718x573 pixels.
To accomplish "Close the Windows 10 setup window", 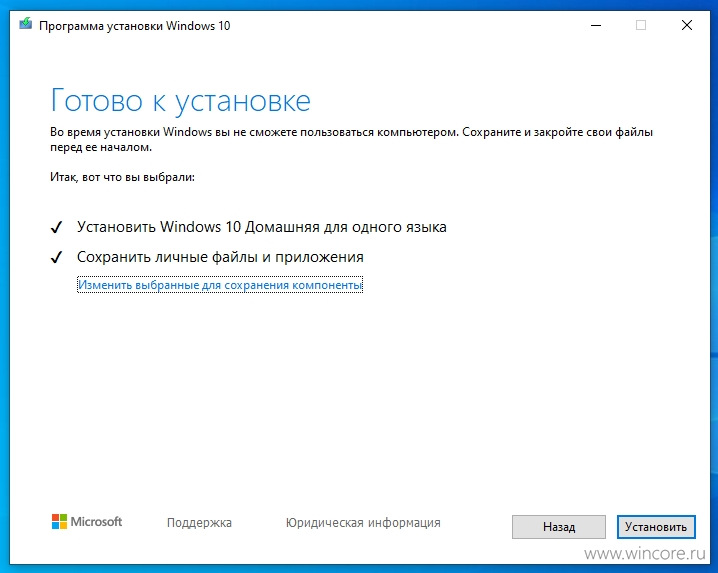I will 686,25.
